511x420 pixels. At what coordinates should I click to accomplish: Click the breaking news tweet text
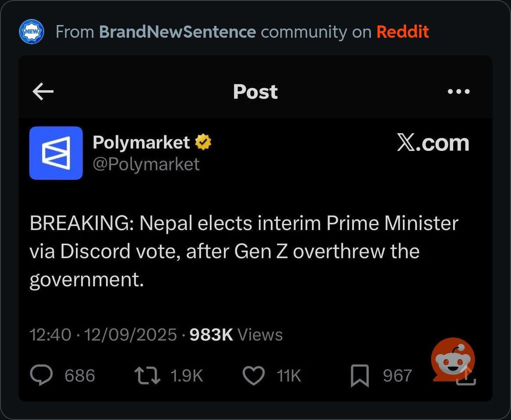click(x=244, y=251)
